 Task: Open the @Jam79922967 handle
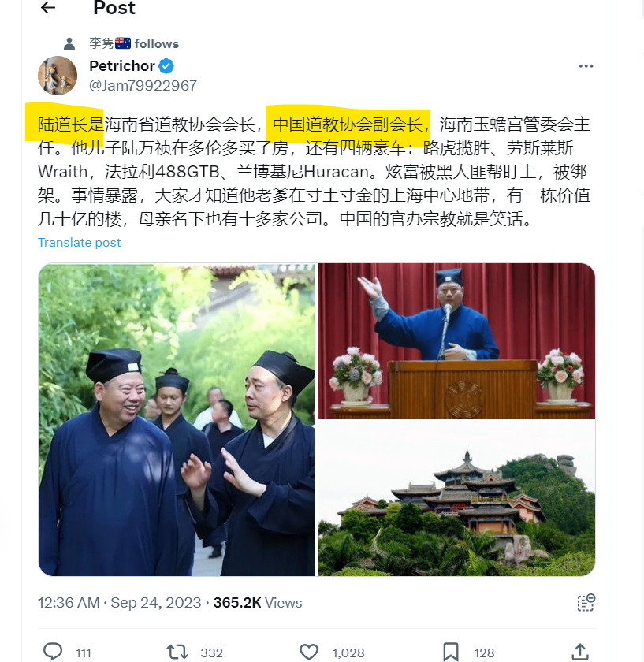click(143, 86)
